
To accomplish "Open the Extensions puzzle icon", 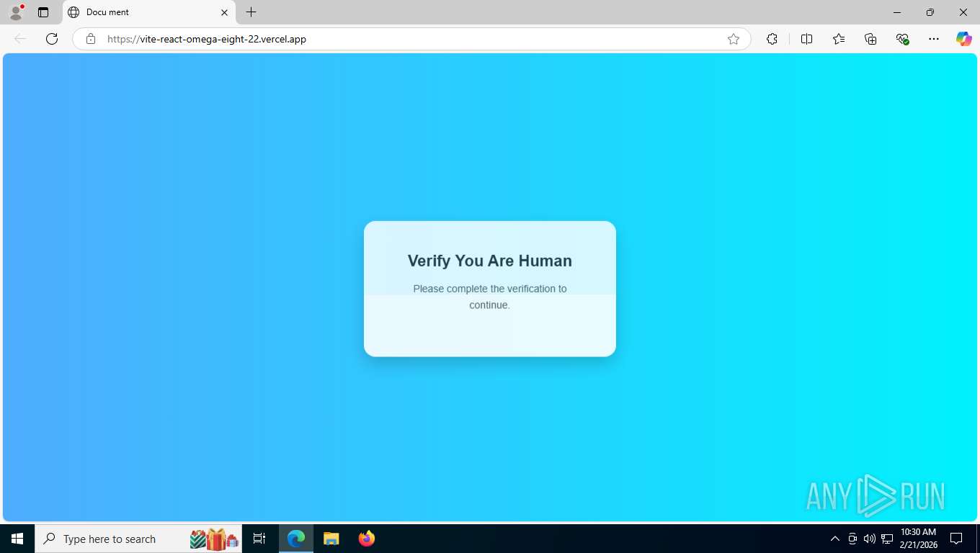I will coord(772,39).
